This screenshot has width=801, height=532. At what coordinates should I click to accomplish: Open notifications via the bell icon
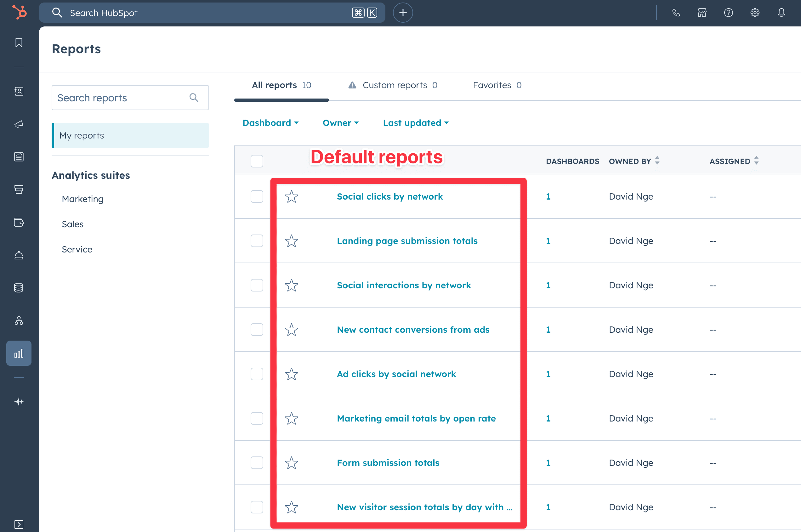(x=781, y=13)
